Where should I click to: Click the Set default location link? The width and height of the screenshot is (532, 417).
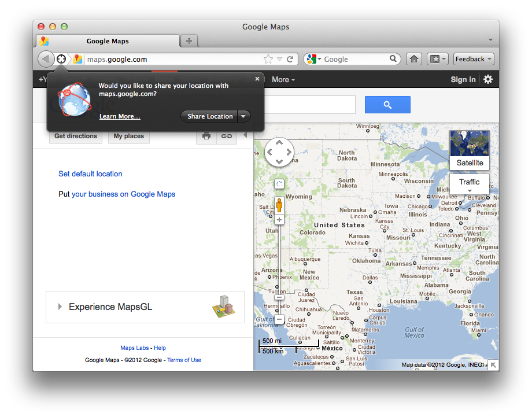tap(90, 174)
